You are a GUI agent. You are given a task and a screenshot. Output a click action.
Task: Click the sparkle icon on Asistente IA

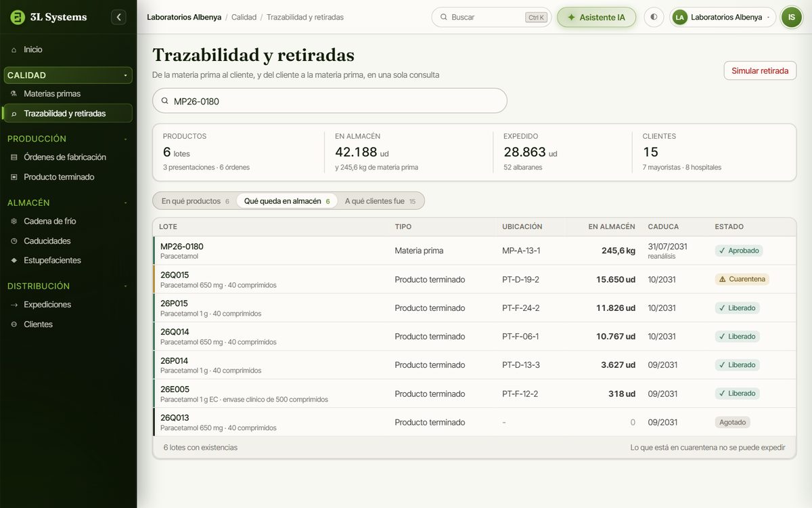point(571,17)
